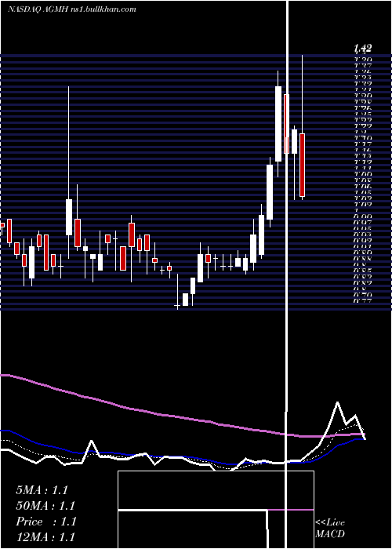This screenshot has height=549, width=392.
Task: Click the MACD label
Action: click(x=330, y=534)
